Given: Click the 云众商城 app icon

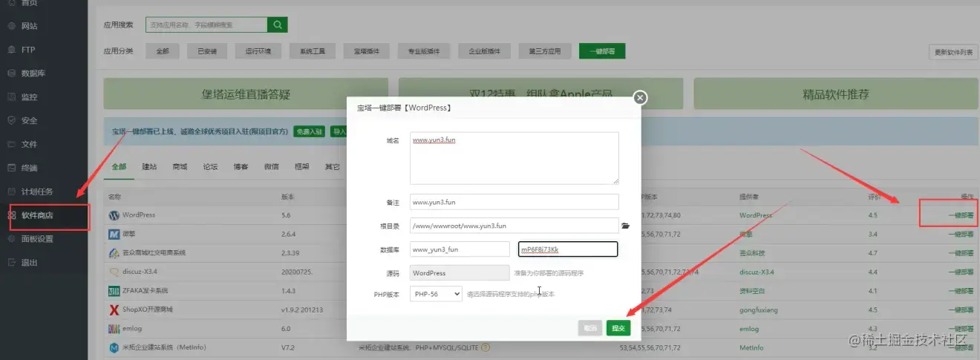Looking at the screenshot, I should 114,253.
